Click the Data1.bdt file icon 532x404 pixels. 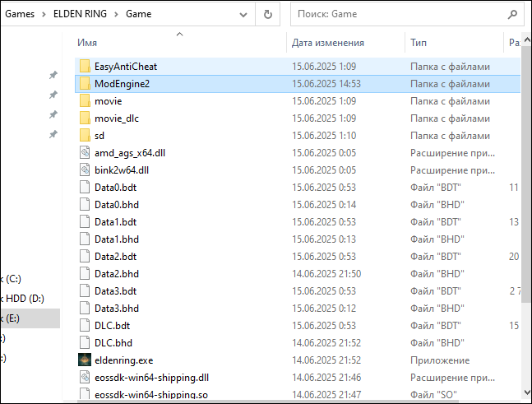click(85, 222)
